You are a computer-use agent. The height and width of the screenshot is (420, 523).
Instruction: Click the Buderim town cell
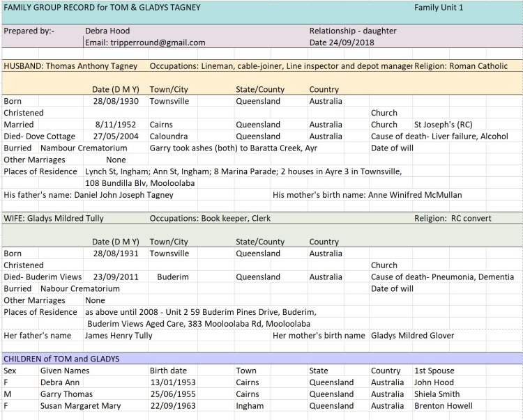[172, 277]
